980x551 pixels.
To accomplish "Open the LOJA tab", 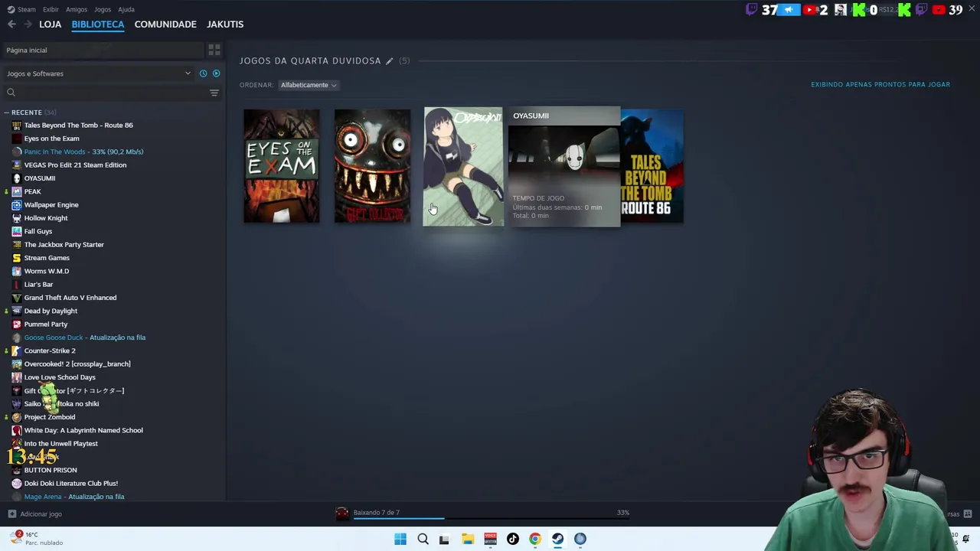I will [51, 24].
